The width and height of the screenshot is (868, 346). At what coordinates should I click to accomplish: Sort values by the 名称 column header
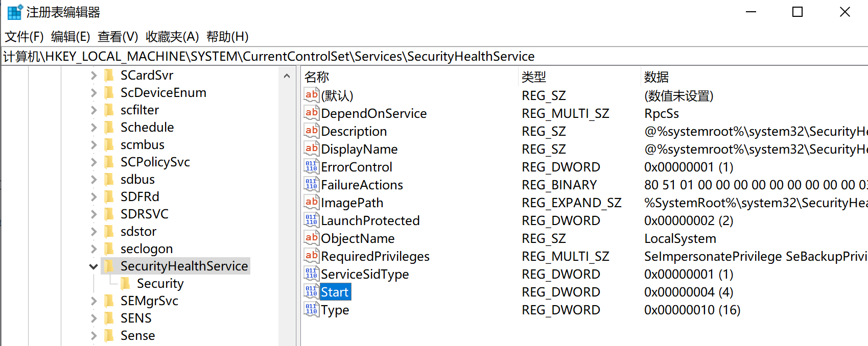(317, 77)
